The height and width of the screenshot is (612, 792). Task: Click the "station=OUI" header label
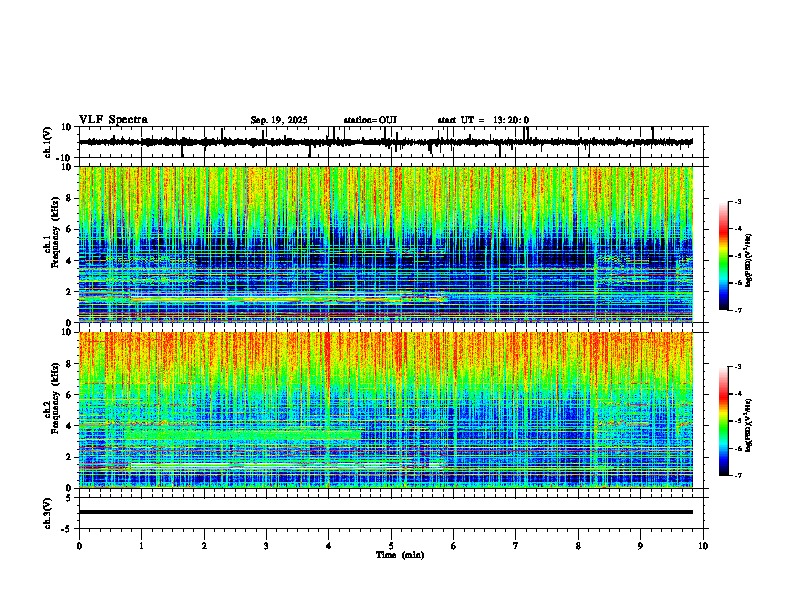[370, 120]
